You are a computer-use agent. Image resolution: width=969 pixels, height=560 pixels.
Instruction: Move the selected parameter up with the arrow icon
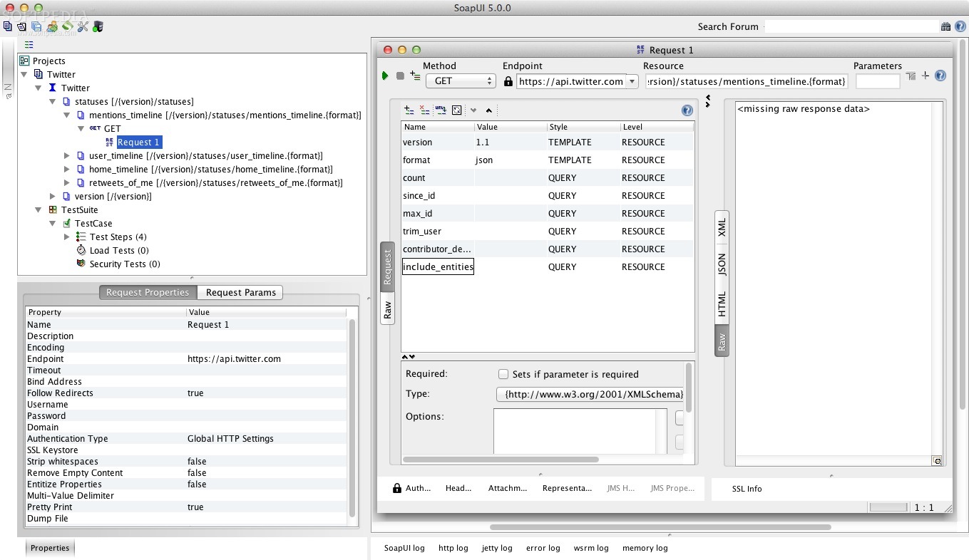tap(488, 110)
